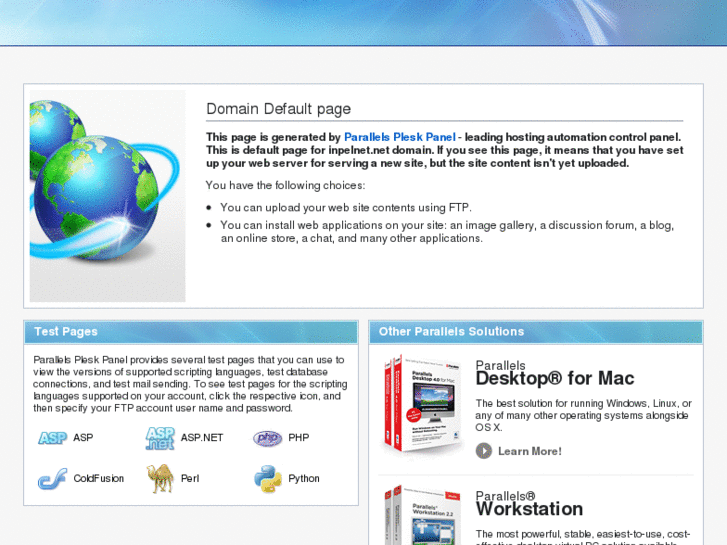Click the globe illustration image
727x545 pixels.
pyautogui.click(x=108, y=196)
